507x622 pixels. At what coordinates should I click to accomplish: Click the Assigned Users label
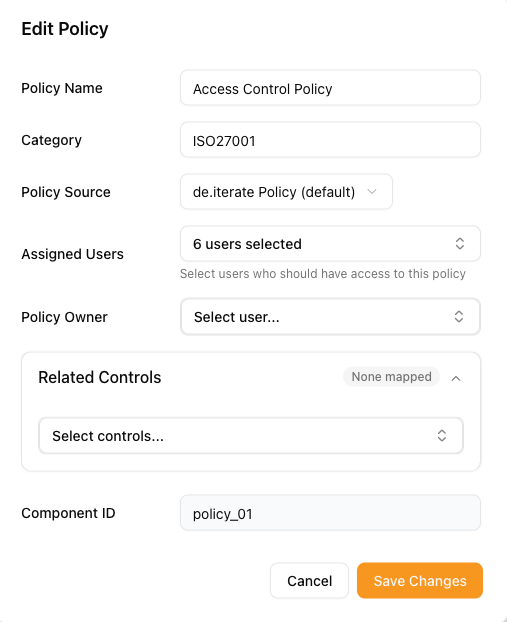point(73,254)
